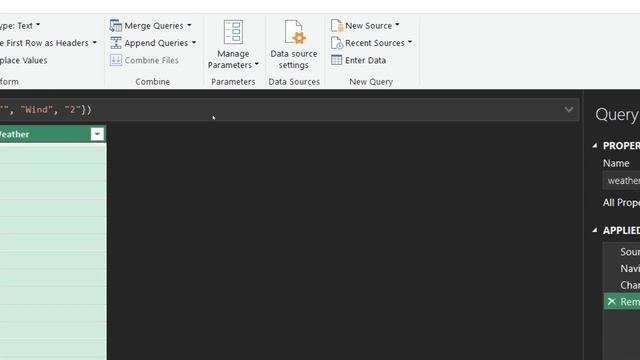
Task: Click the Combine Files label
Action: pyautogui.click(x=151, y=60)
